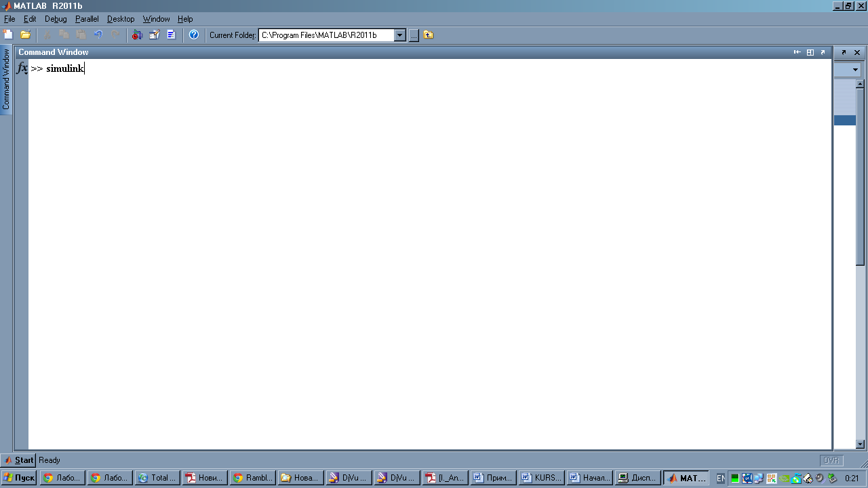
Task: Open the File menu
Action: click(9, 19)
